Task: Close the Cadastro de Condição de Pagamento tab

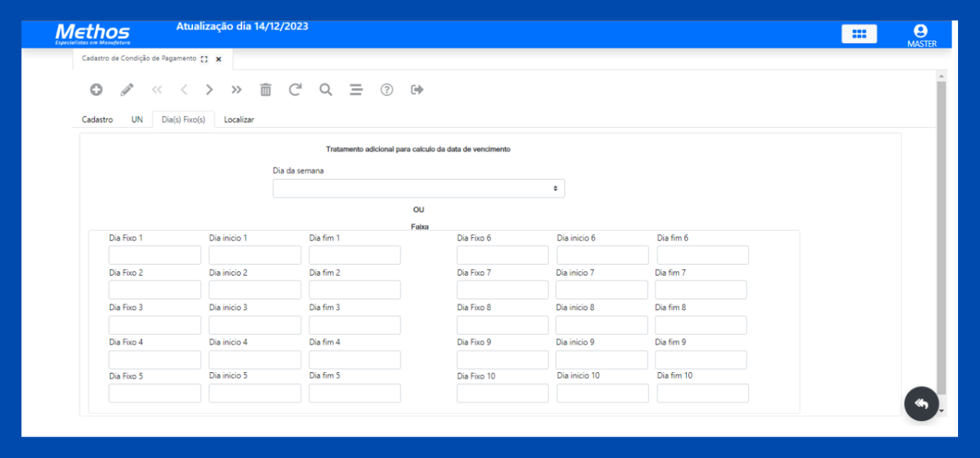Action: tap(219, 60)
